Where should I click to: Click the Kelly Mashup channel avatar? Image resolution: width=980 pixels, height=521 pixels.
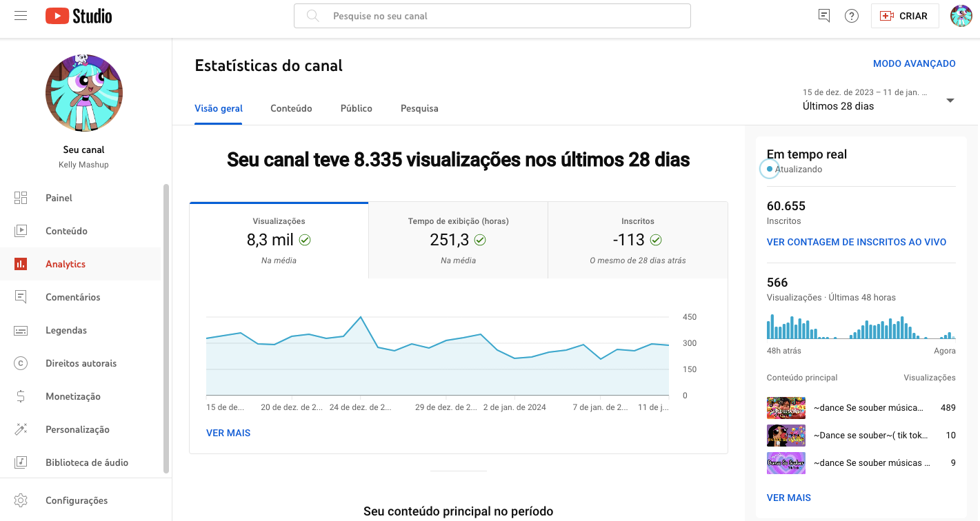[x=84, y=94]
